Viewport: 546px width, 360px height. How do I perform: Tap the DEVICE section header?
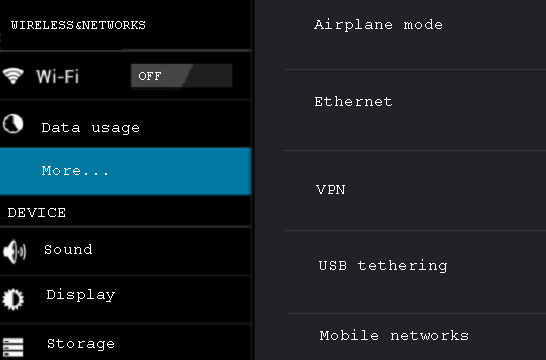37,213
